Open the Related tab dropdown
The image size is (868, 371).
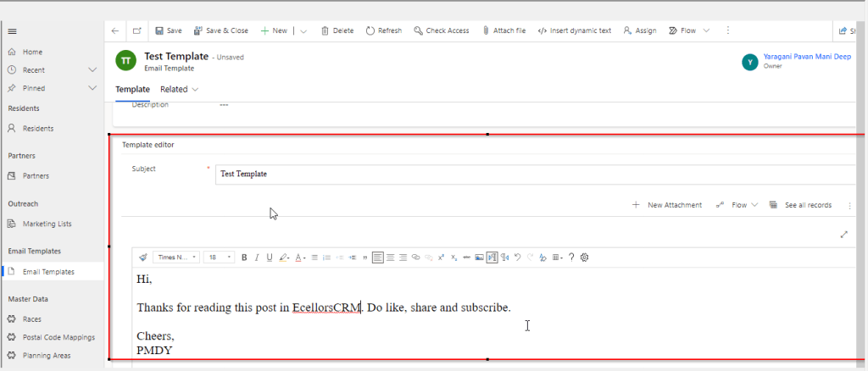pos(179,89)
